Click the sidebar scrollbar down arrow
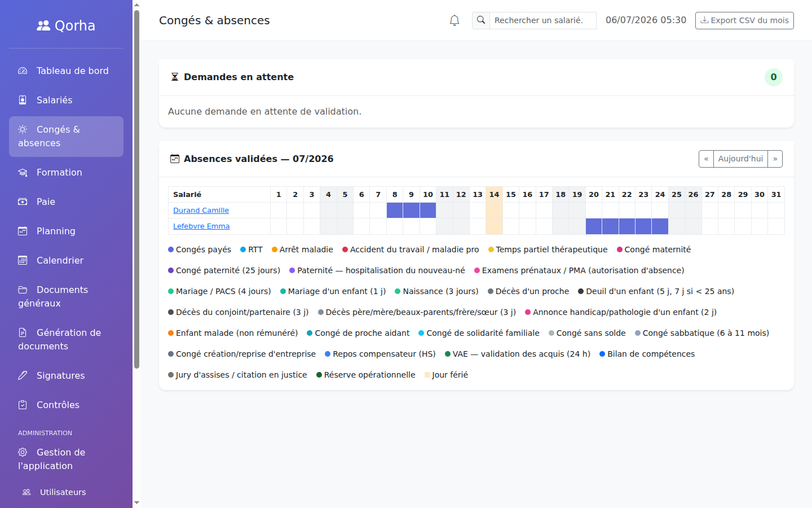This screenshot has width=812, height=508. tap(136, 502)
